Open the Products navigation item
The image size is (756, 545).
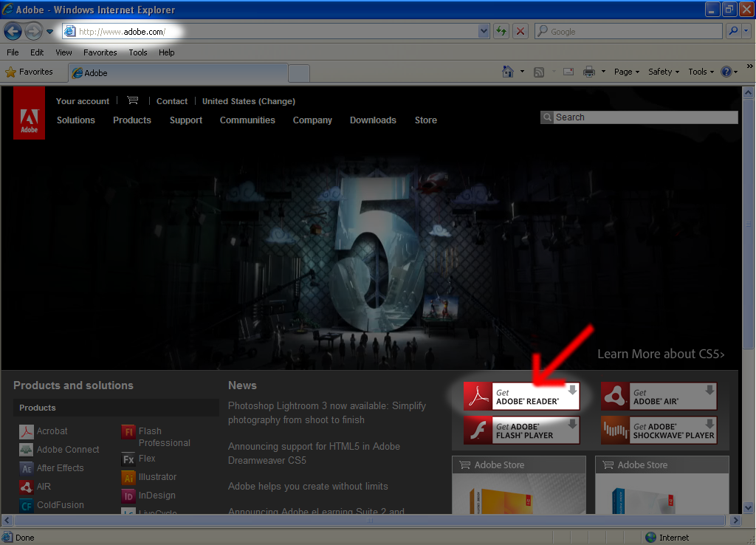click(132, 120)
